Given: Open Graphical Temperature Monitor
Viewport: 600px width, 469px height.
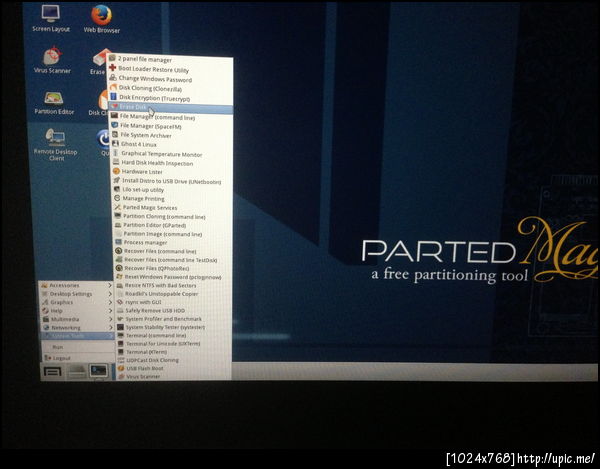Looking at the screenshot, I should pyautogui.click(x=171, y=154).
